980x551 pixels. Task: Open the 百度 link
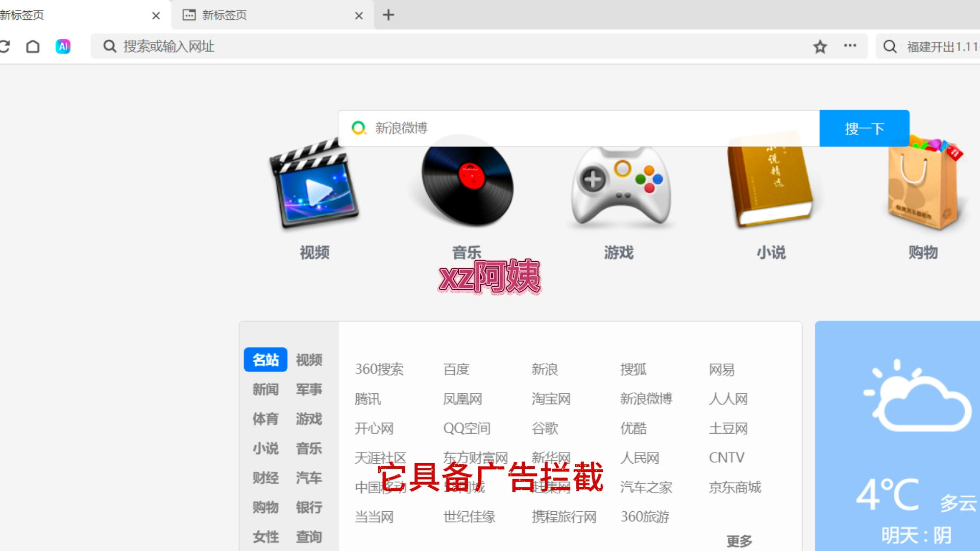pos(456,369)
